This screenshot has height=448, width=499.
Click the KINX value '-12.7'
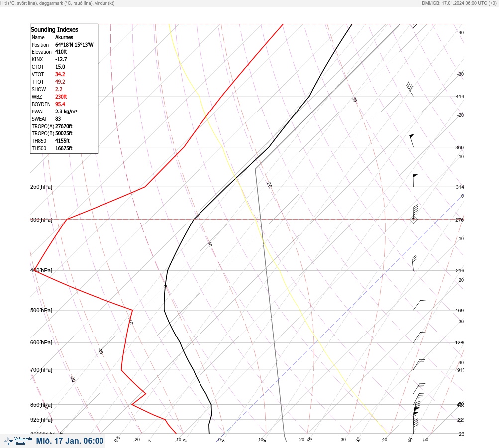pos(61,59)
